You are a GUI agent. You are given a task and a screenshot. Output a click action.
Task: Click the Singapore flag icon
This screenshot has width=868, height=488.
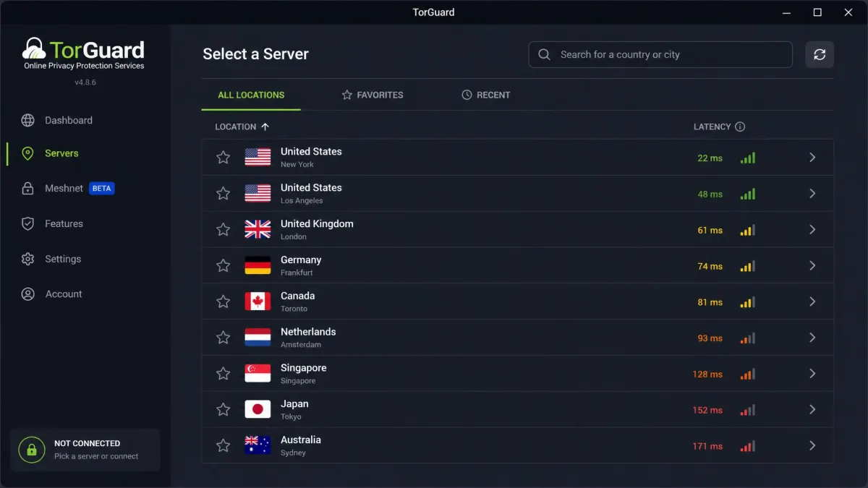tap(258, 374)
